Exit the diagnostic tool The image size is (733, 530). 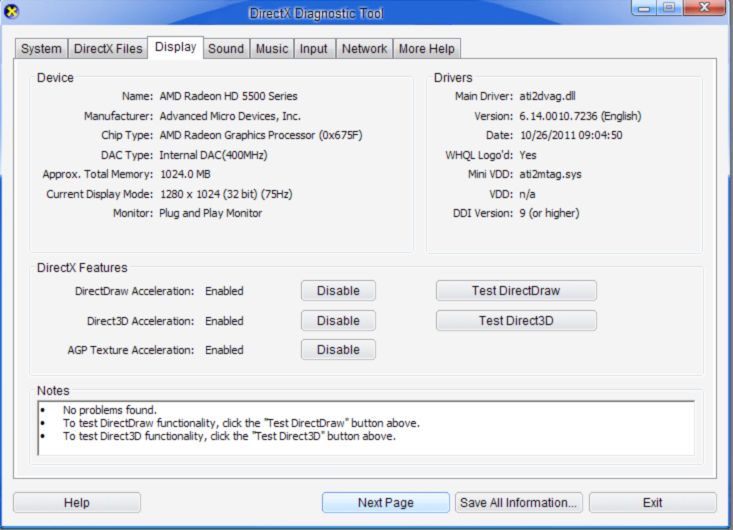pyautogui.click(x=653, y=502)
